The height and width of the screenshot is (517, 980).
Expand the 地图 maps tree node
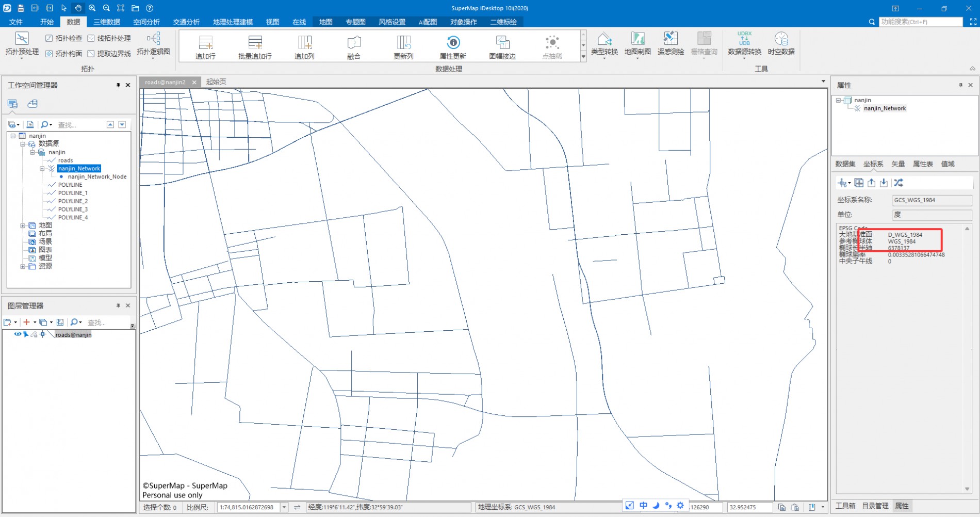[x=23, y=225]
